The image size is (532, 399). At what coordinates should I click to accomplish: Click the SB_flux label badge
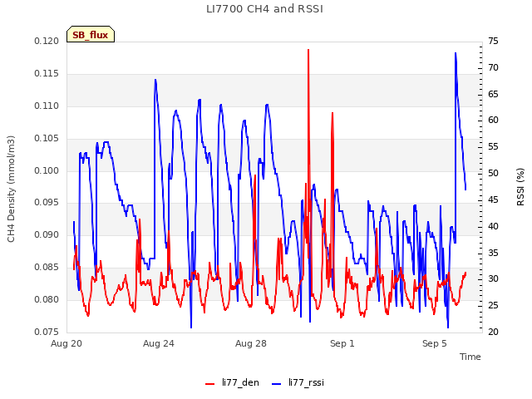click(x=91, y=35)
